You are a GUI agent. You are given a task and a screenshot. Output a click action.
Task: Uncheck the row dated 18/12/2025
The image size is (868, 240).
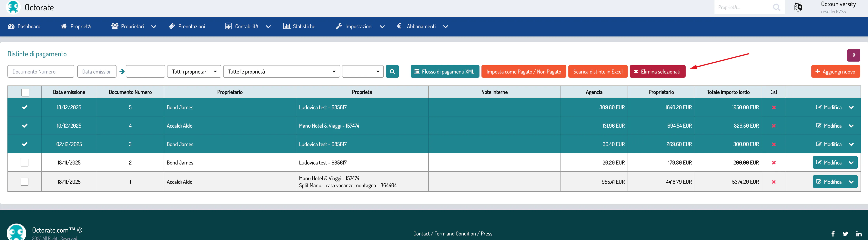[x=25, y=107]
